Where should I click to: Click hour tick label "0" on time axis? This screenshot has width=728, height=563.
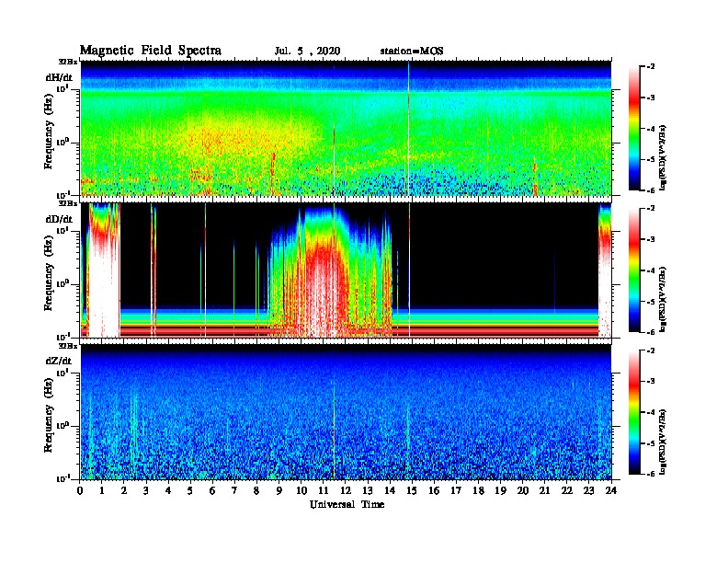click(80, 491)
